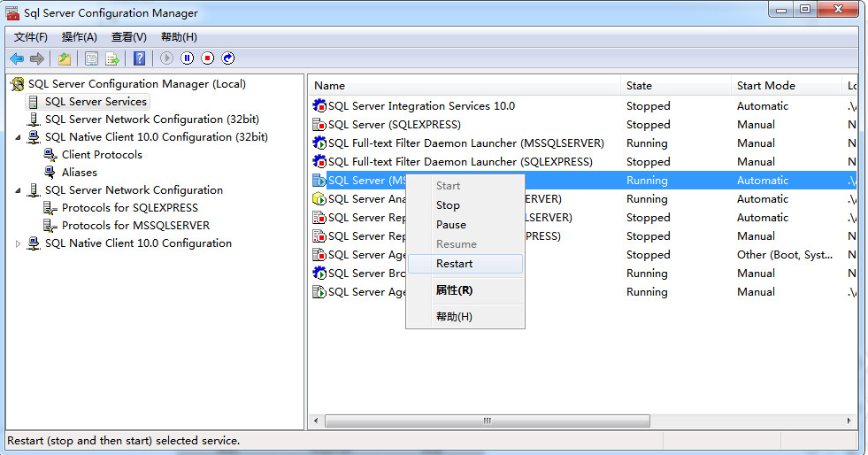The height and width of the screenshot is (455, 868).
Task: Click the Properties toolbar icon
Action: 91,58
